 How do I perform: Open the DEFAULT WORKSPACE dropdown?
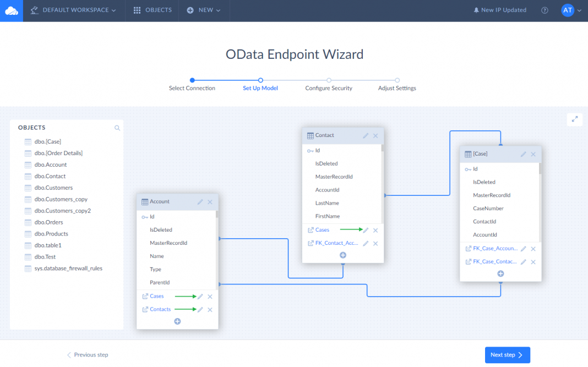click(77, 10)
